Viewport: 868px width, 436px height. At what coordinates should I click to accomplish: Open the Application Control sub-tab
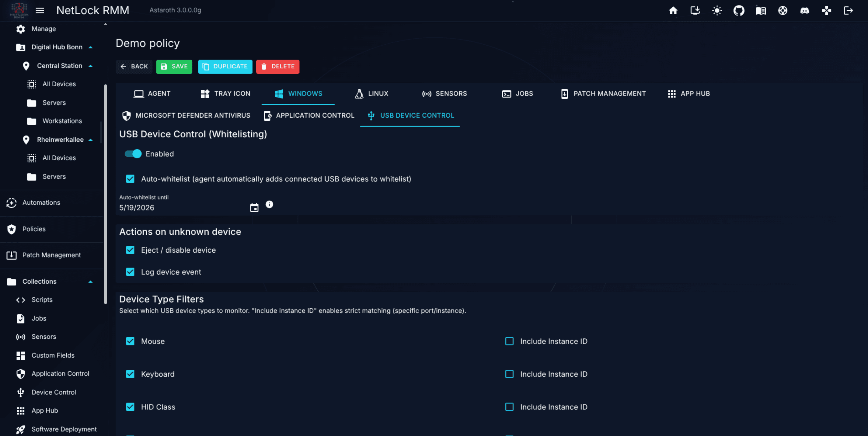[x=309, y=116]
